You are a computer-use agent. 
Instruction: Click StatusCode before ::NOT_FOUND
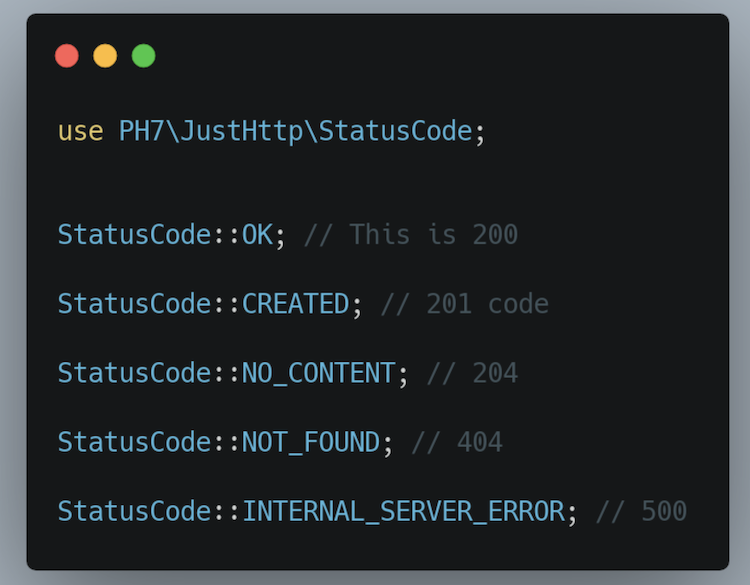[x=134, y=442]
